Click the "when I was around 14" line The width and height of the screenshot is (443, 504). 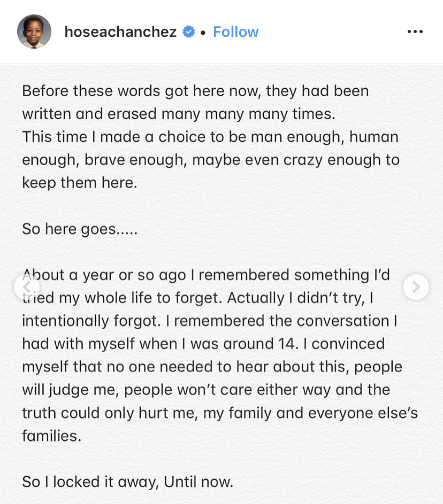click(x=203, y=344)
